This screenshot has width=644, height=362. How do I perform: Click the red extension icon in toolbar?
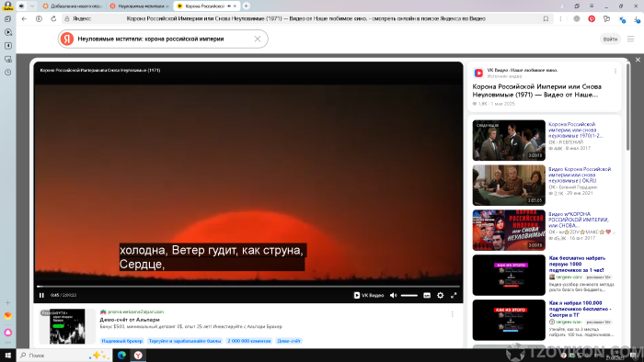pos(592,18)
